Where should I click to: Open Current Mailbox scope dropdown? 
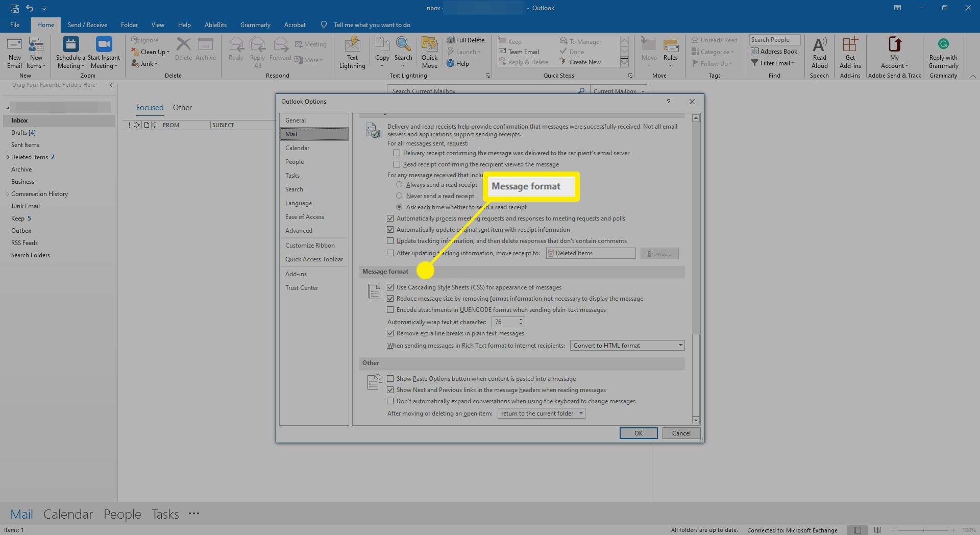pyautogui.click(x=619, y=91)
